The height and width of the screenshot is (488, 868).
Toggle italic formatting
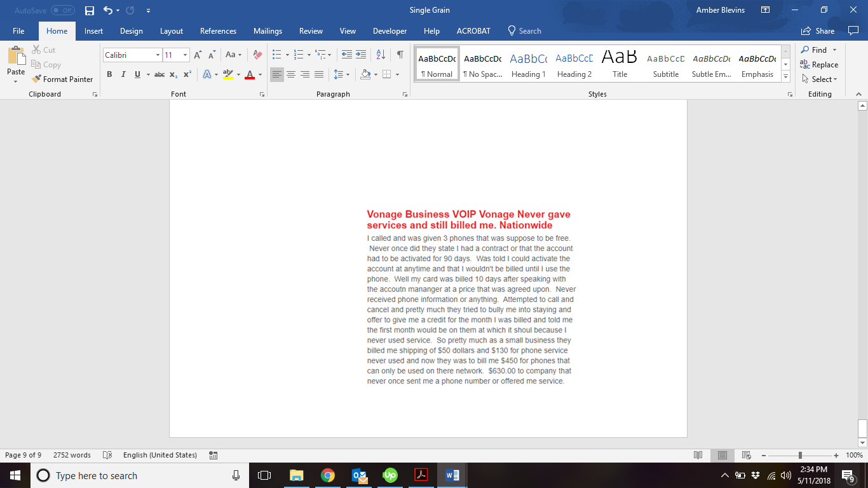pyautogui.click(x=123, y=74)
